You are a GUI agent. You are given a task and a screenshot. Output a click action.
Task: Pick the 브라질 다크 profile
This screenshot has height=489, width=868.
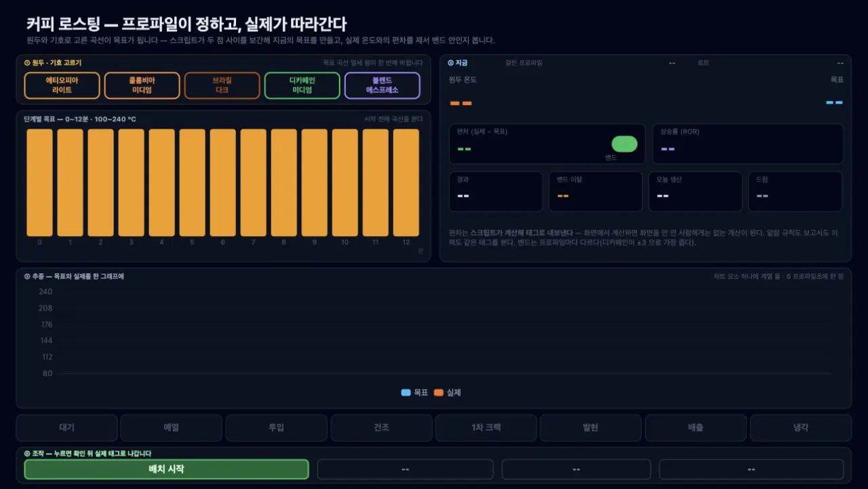(222, 85)
